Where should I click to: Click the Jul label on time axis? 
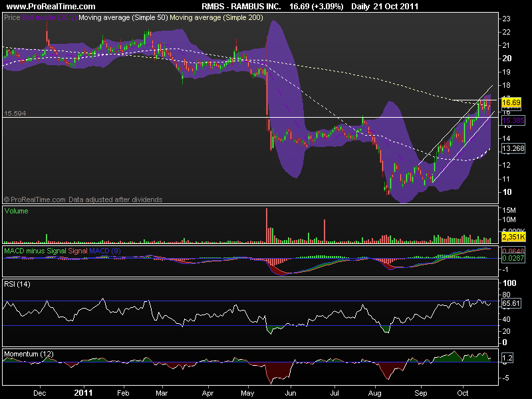tap(334, 393)
